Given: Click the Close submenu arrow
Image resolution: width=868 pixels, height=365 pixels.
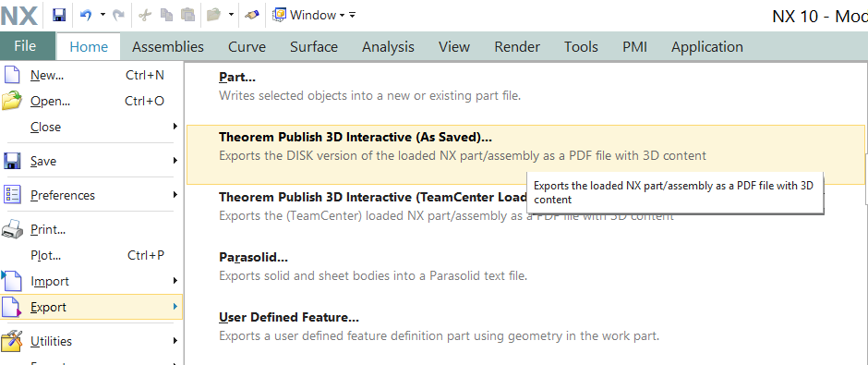Looking at the screenshot, I should [175, 127].
